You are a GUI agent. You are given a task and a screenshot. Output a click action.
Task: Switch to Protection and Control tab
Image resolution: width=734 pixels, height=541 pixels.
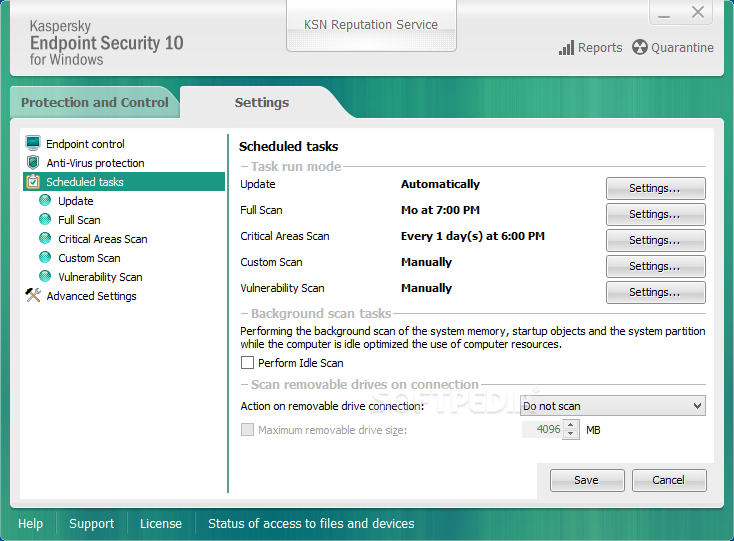point(95,102)
